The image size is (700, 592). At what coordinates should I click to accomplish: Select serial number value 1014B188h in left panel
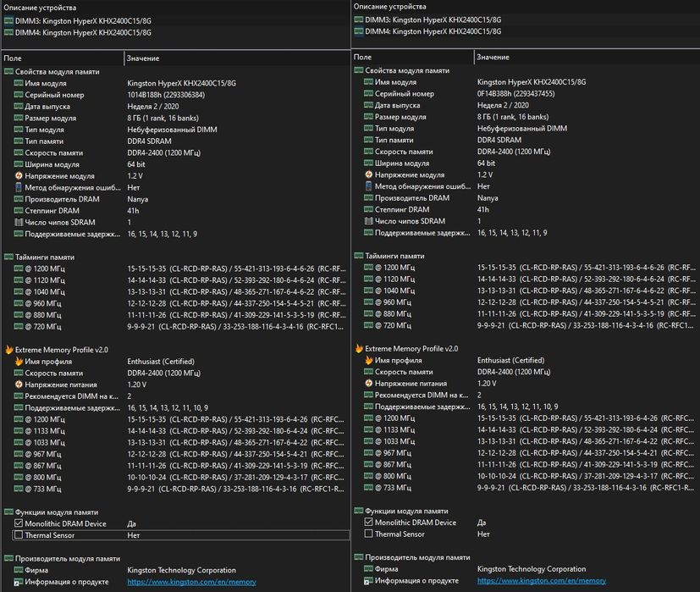166,95
